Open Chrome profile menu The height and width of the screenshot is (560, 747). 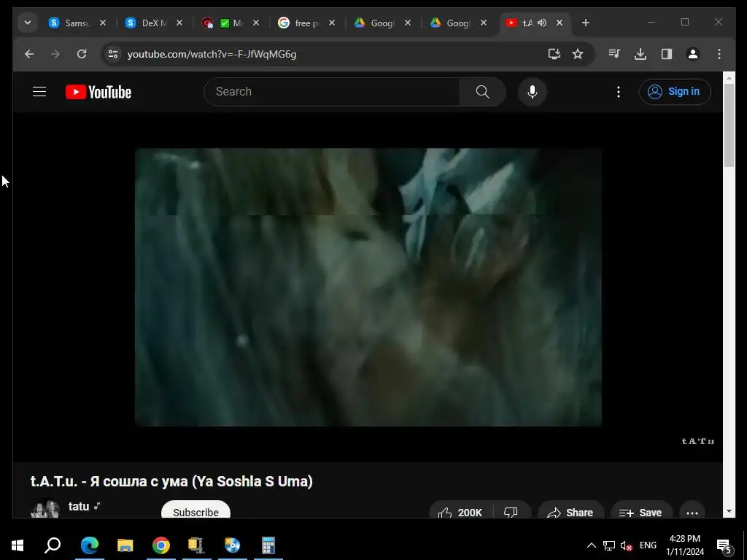click(693, 54)
